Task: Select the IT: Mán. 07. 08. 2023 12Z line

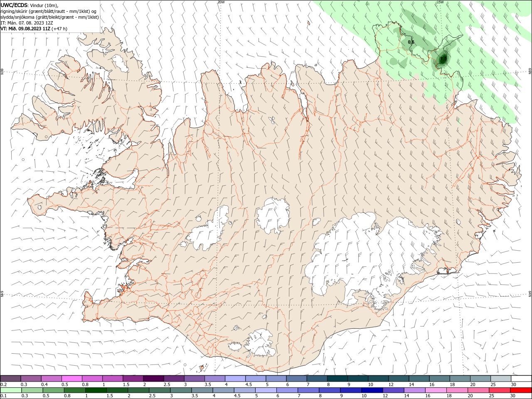Action: (x=27, y=23)
